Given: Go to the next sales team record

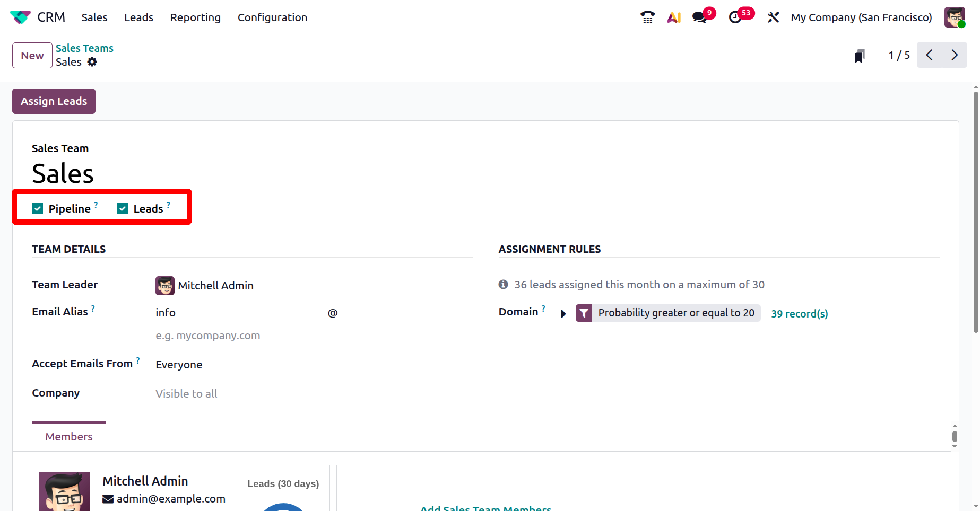Looking at the screenshot, I should tap(955, 55).
